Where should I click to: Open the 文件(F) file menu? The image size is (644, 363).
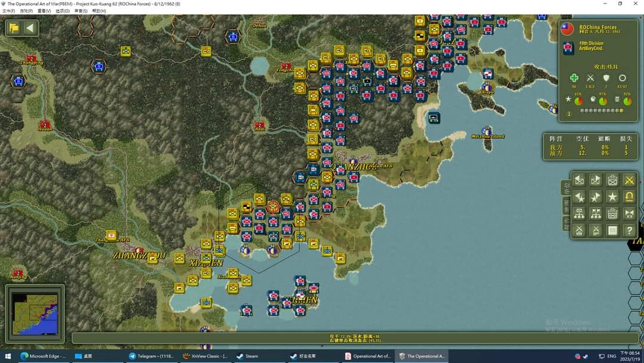tap(8, 11)
